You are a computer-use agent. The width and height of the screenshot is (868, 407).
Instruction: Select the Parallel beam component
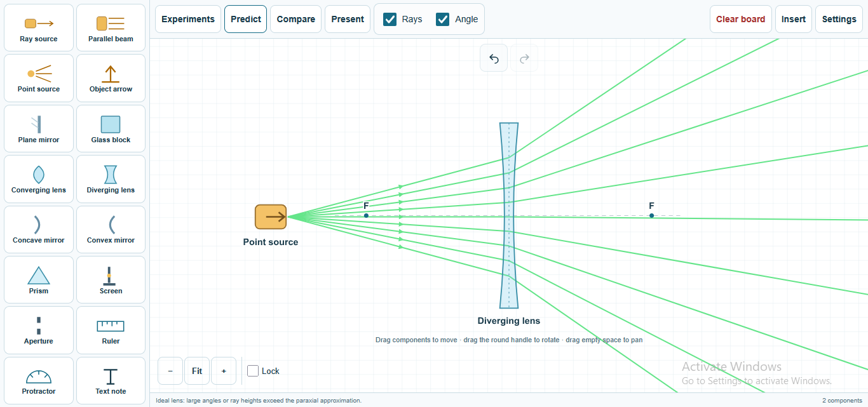click(111, 28)
